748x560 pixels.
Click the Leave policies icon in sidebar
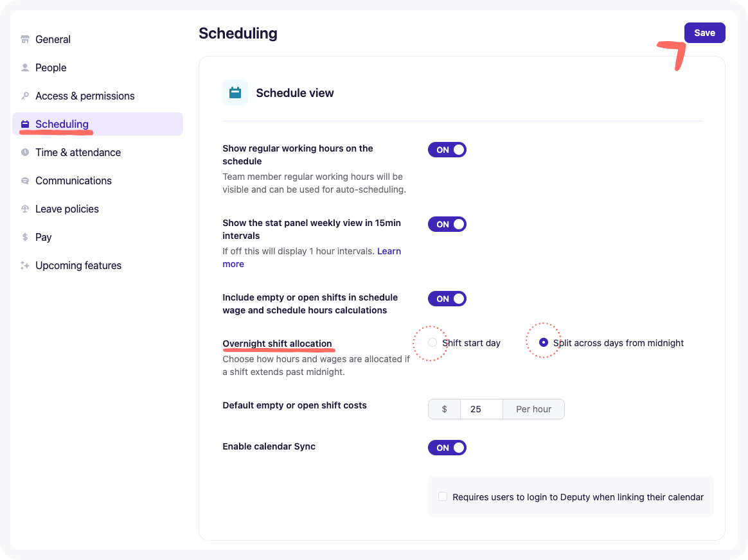click(24, 209)
